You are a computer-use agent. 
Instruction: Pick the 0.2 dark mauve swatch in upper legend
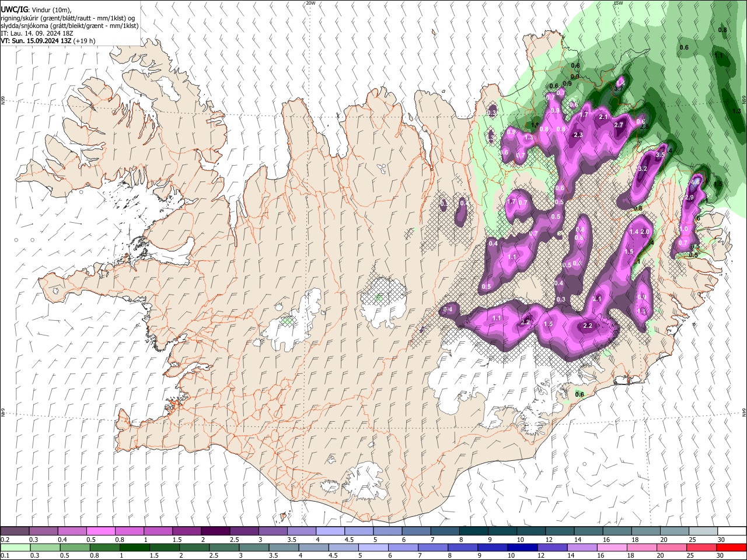(15, 531)
